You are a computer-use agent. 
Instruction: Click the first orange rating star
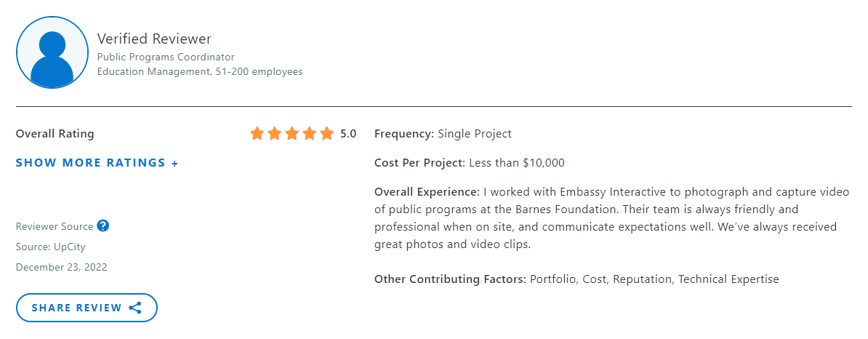(x=257, y=134)
